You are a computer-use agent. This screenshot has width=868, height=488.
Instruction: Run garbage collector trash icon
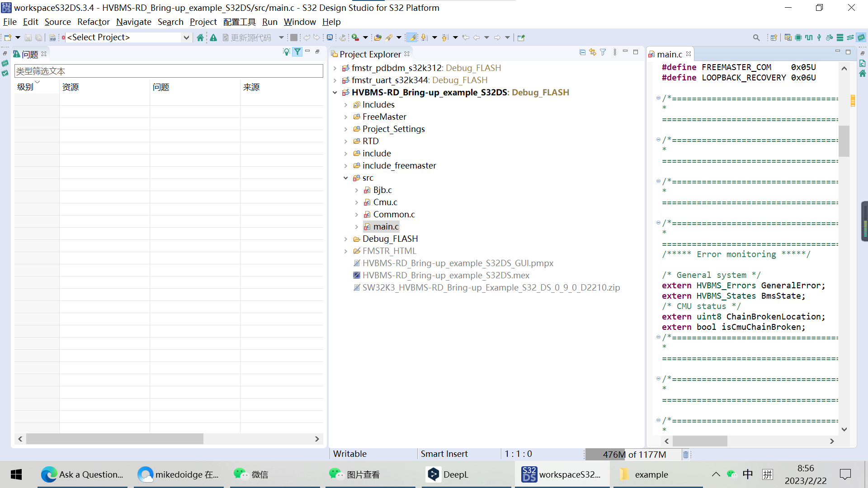[x=686, y=455]
